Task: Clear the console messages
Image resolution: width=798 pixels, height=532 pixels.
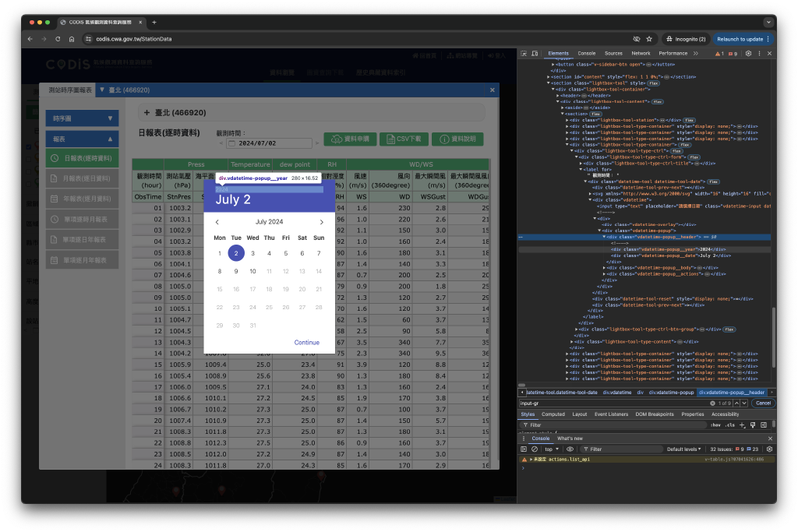Action: pyautogui.click(x=535, y=449)
